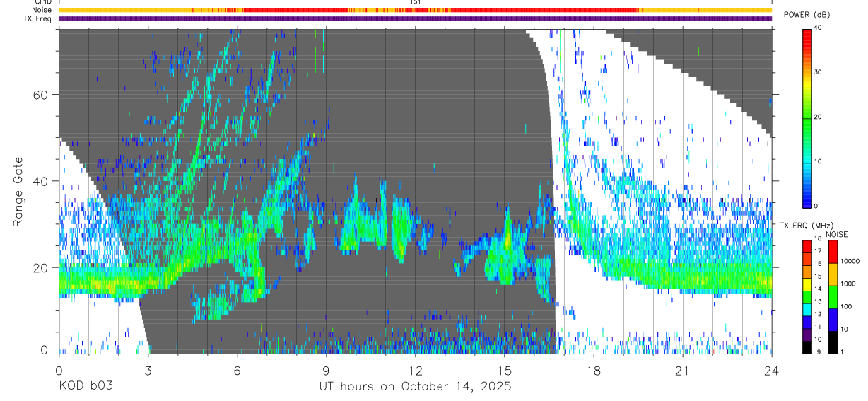The height and width of the screenshot is (401, 868).
Task: Select the 40 tick on POWER scale
Action: point(819,28)
